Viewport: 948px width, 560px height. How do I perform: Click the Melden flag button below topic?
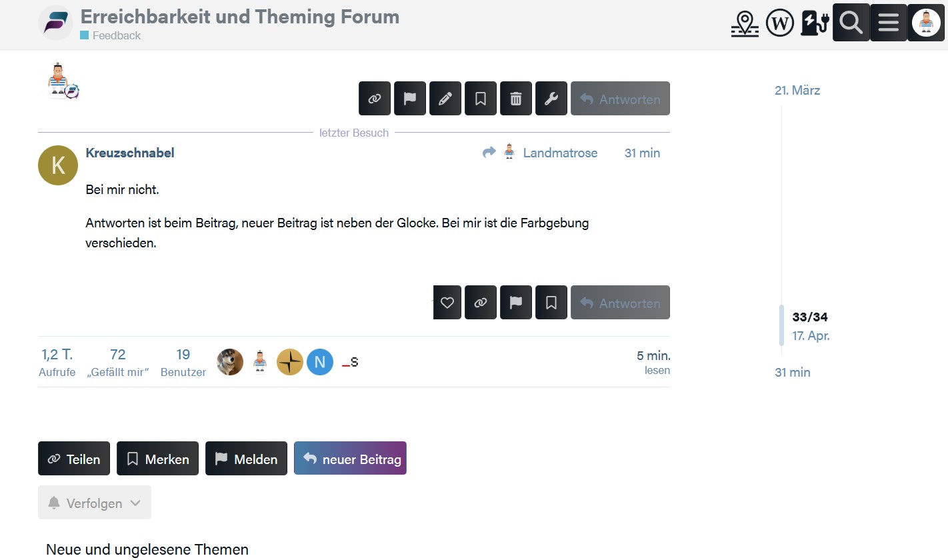(x=246, y=459)
